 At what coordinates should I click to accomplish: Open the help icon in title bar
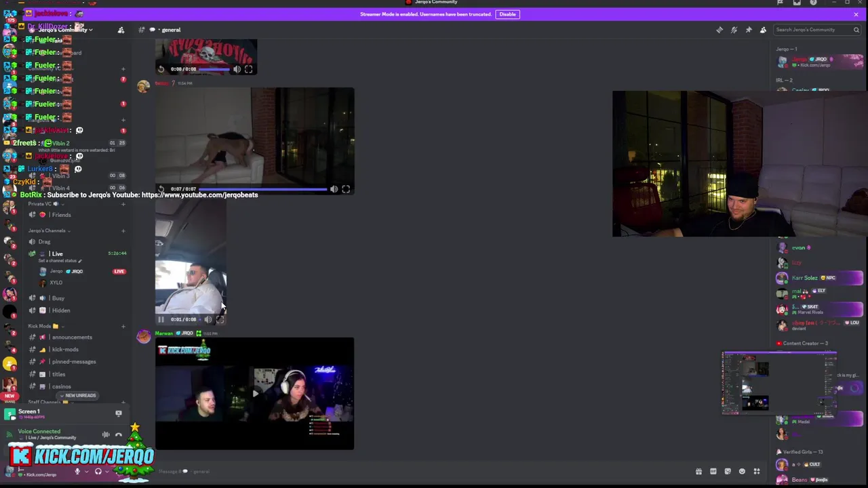[813, 3]
